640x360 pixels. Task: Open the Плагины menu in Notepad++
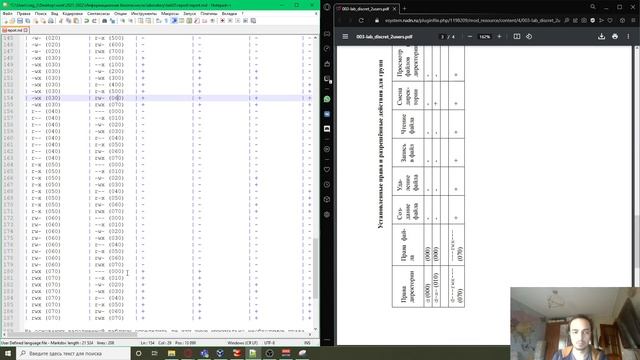coord(209,13)
